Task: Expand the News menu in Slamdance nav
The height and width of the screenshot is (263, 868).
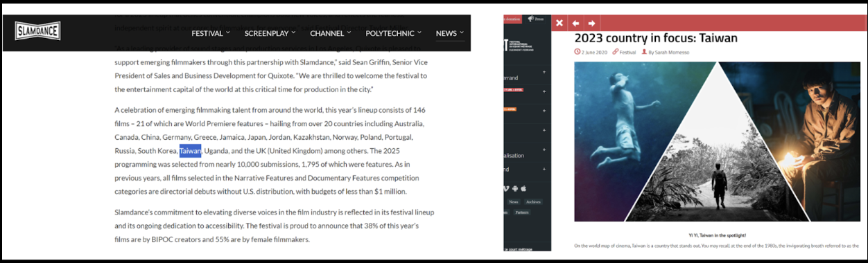Action: (449, 33)
